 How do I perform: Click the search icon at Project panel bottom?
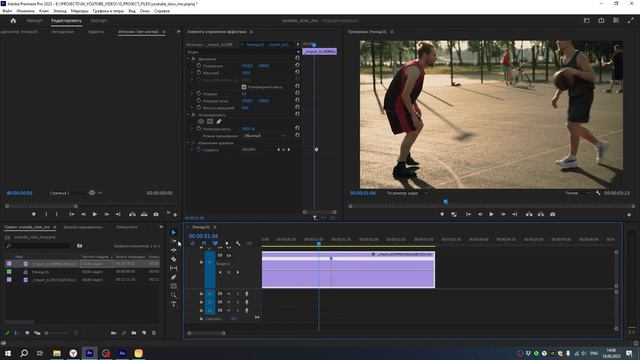tap(124, 333)
